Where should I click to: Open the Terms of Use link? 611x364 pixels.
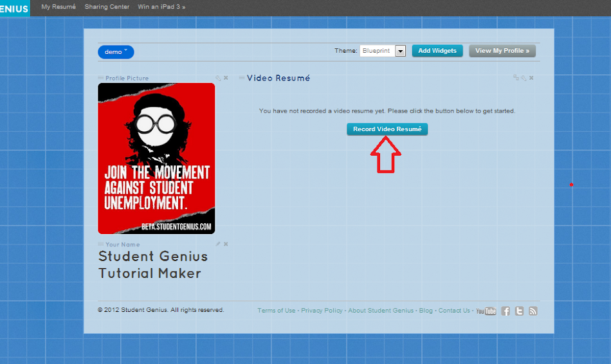277,310
